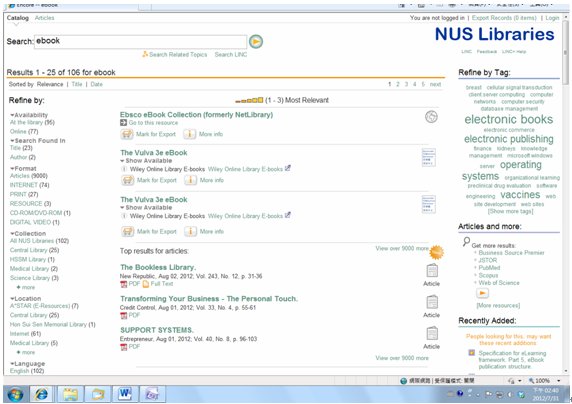Click the Search LINC link

[x=231, y=54]
